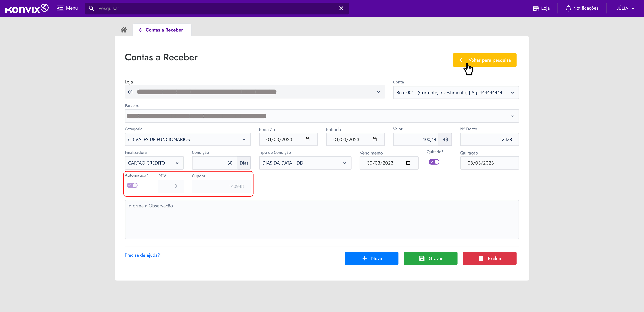Screen dimensions: 644x312
Task: Click the Konvix logo
Action: pos(26,9)
